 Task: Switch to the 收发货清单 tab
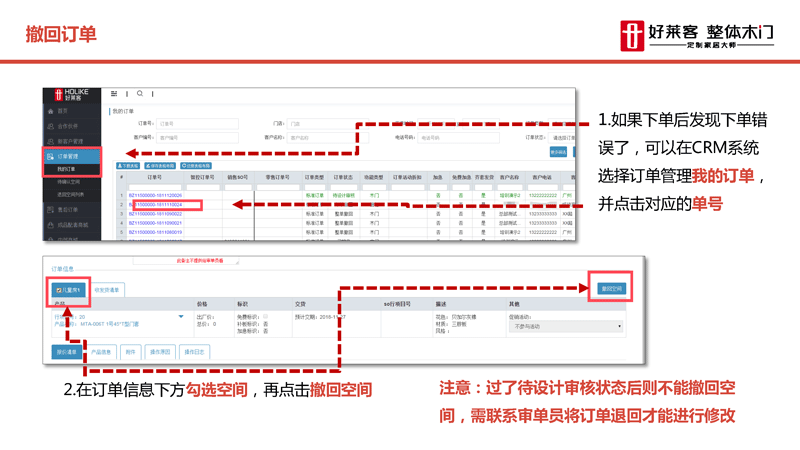107,290
